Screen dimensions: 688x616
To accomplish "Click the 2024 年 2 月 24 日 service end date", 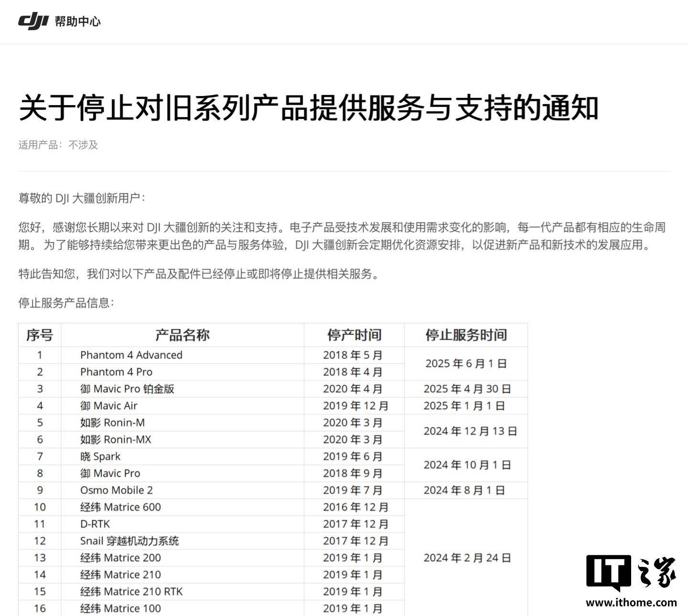I will 467,558.
